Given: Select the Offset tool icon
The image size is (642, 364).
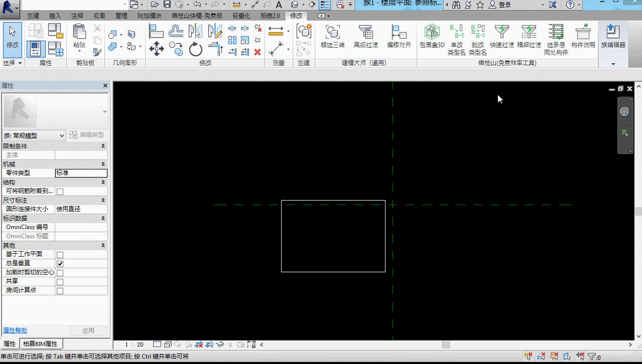Looking at the screenshot, I should click(x=176, y=31).
